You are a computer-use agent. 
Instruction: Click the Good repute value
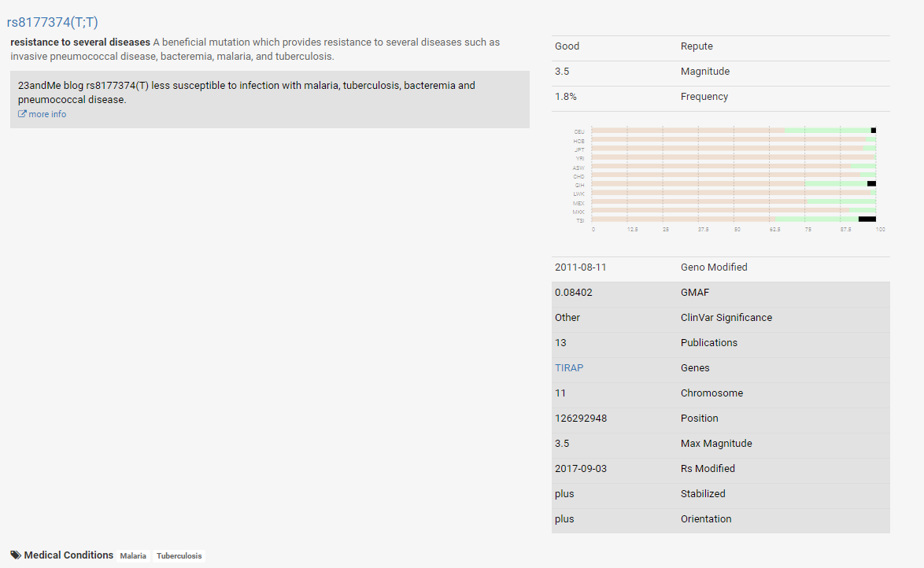567,46
